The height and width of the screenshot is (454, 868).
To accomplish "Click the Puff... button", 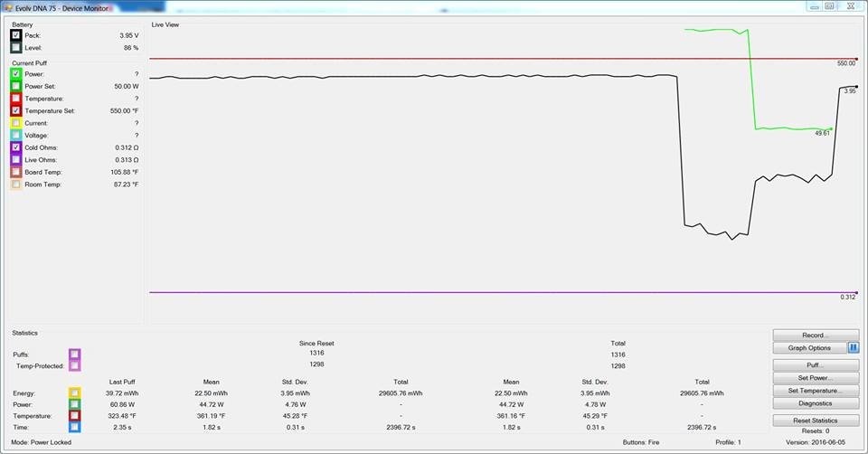I will coord(816,365).
